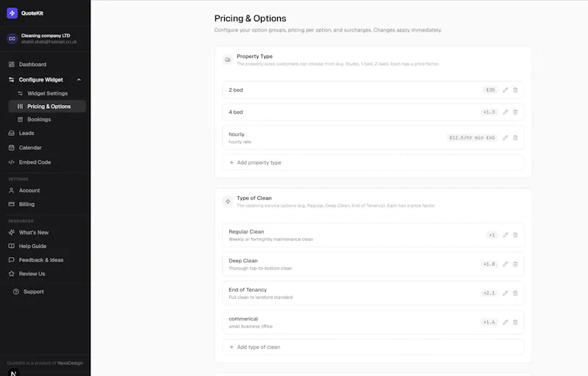Delete the commerical clean option
Image resolution: width=588 pixels, height=376 pixels.
point(515,322)
